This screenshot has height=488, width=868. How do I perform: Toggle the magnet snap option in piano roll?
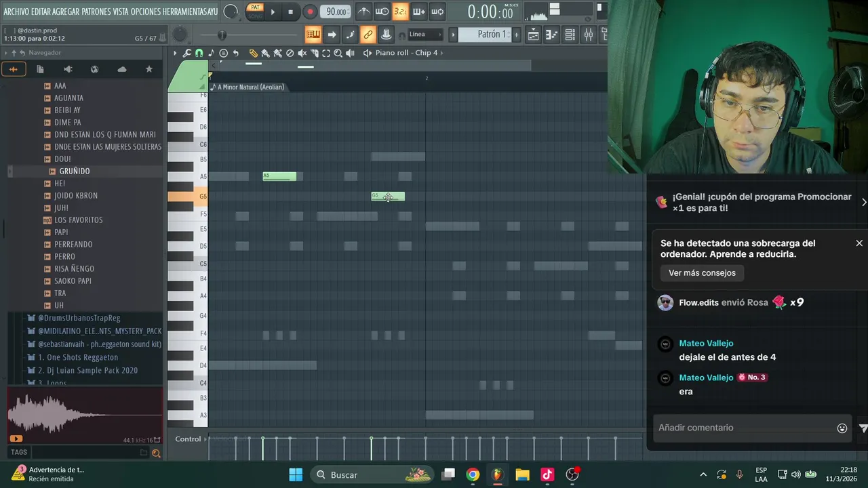(x=199, y=53)
